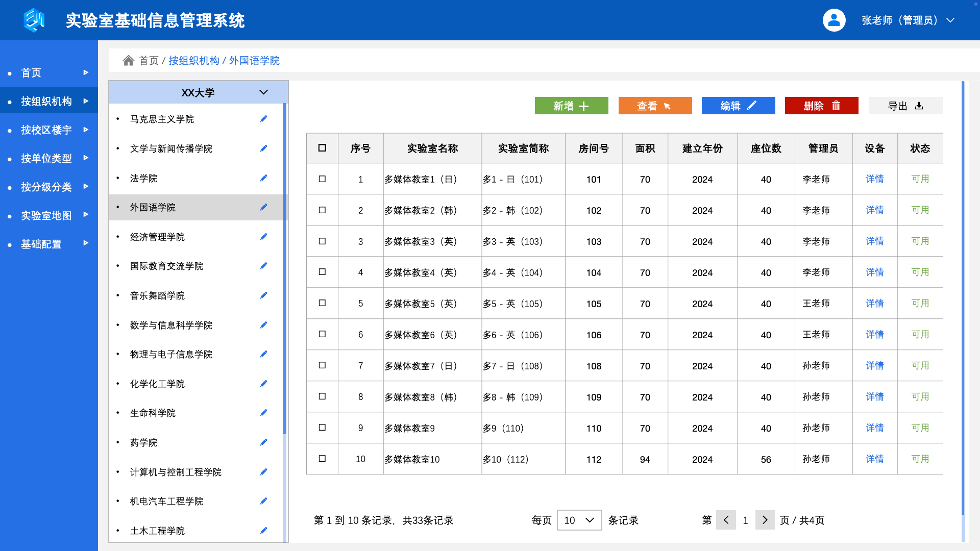The image size is (980, 551).
Task: Select 化学化工学院 in the tree list
Action: pos(157,384)
